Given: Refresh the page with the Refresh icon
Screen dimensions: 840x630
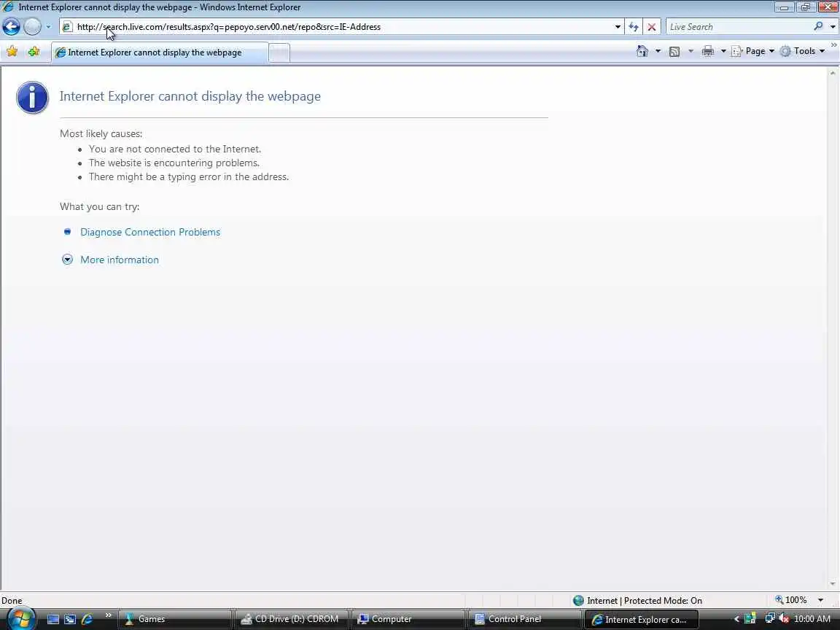Looking at the screenshot, I should tap(634, 27).
